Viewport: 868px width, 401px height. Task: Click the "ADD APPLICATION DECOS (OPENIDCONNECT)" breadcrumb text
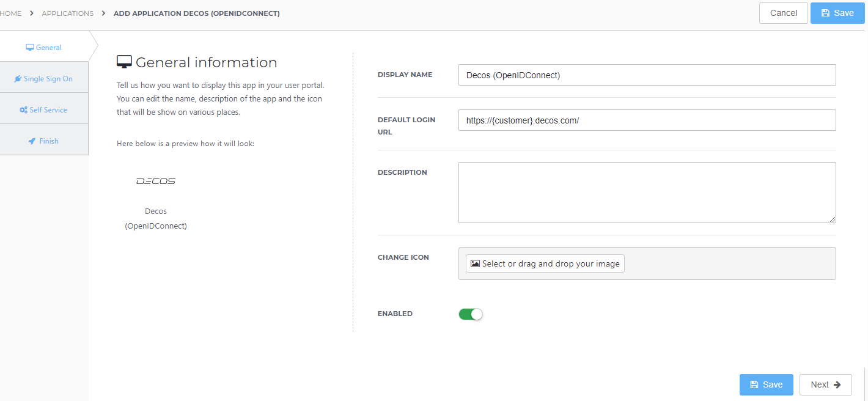tap(197, 13)
